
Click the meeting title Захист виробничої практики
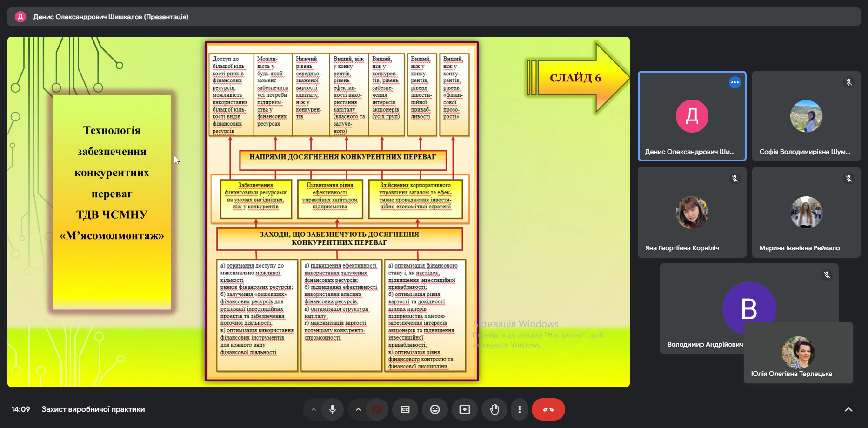coord(93,409)
